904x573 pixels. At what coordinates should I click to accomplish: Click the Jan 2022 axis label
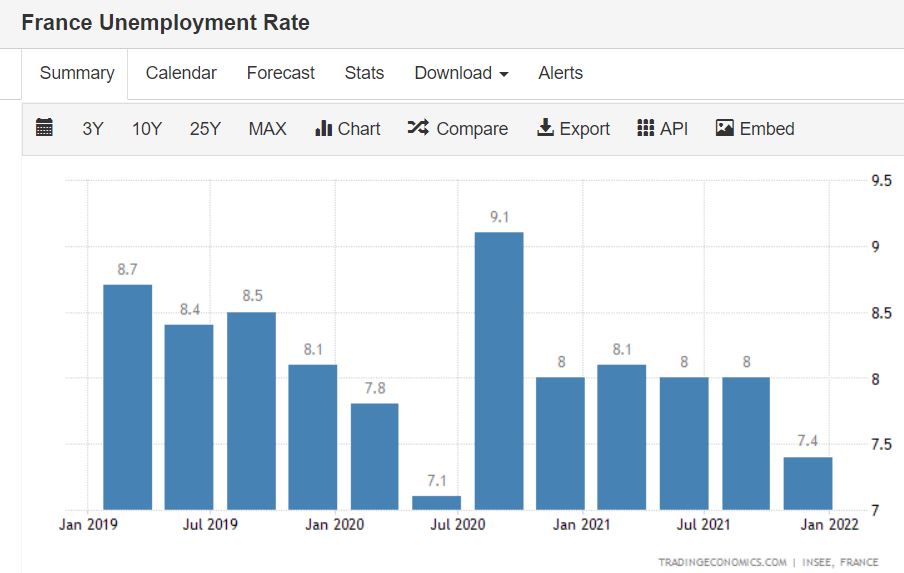tap(829, 525)
